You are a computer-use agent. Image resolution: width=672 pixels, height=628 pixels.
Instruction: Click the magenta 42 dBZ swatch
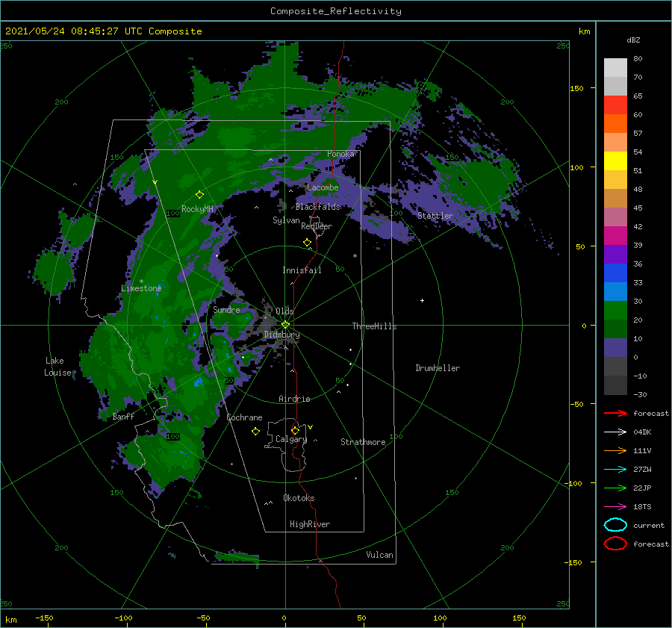click(x=615, y=235)
